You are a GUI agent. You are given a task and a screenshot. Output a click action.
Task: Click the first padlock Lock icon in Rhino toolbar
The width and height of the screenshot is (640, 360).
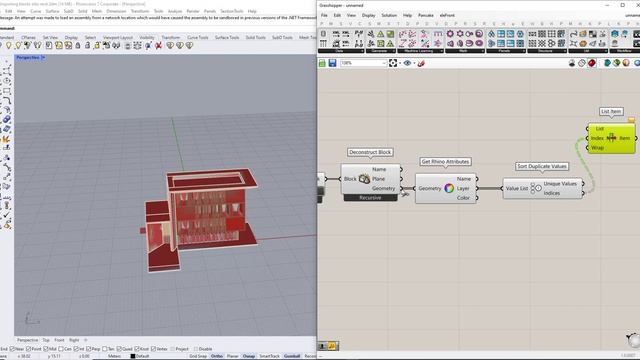pos(78,46)
